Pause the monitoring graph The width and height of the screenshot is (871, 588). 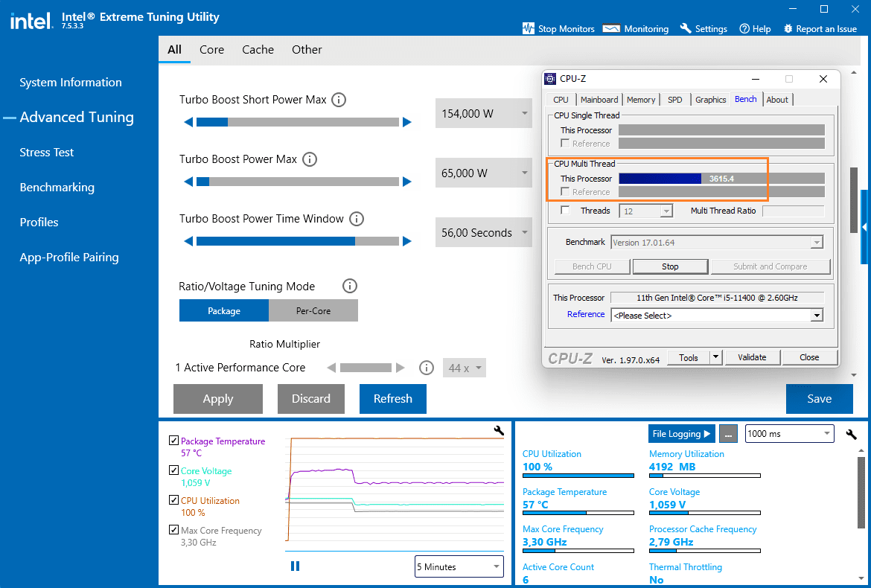295,566
